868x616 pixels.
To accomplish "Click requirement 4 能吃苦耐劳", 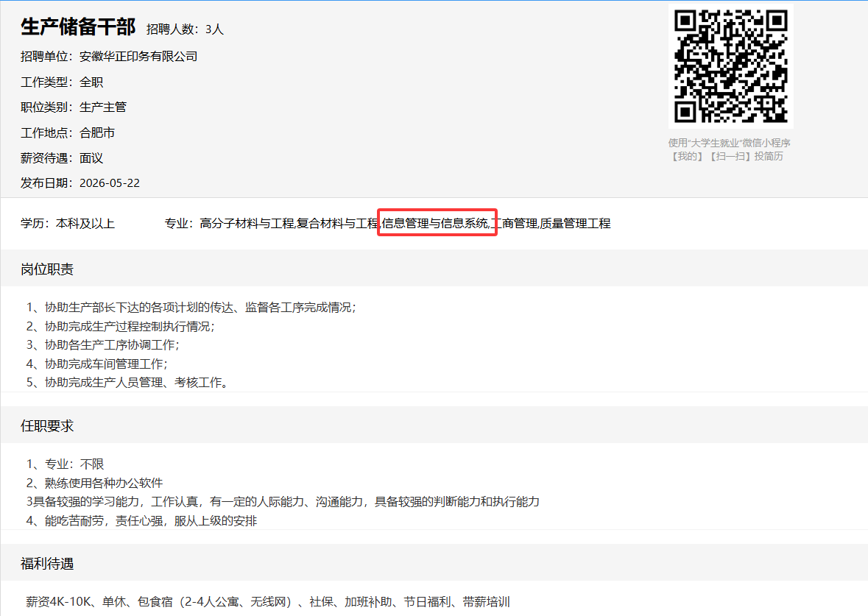I will pos(141,521).
